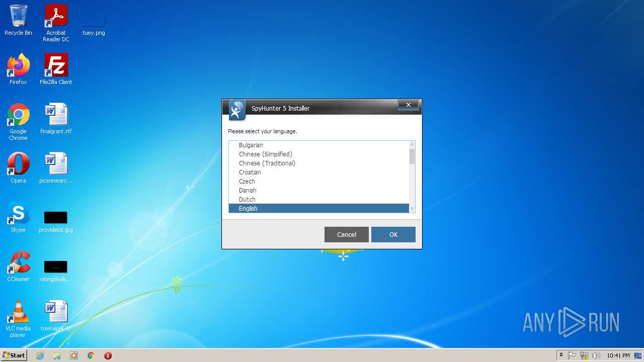Cancel the SpyHunter installer
This screenshot has height=362, width=644.
[347, 234]
